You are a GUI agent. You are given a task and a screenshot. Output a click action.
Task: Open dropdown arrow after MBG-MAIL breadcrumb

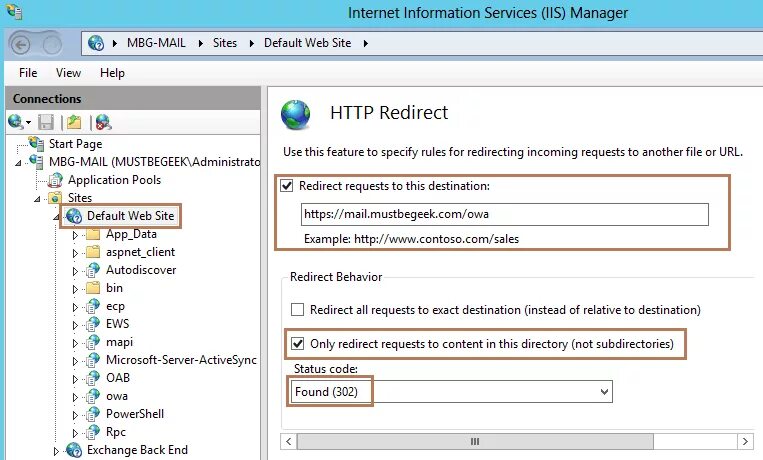coord(200,43)
